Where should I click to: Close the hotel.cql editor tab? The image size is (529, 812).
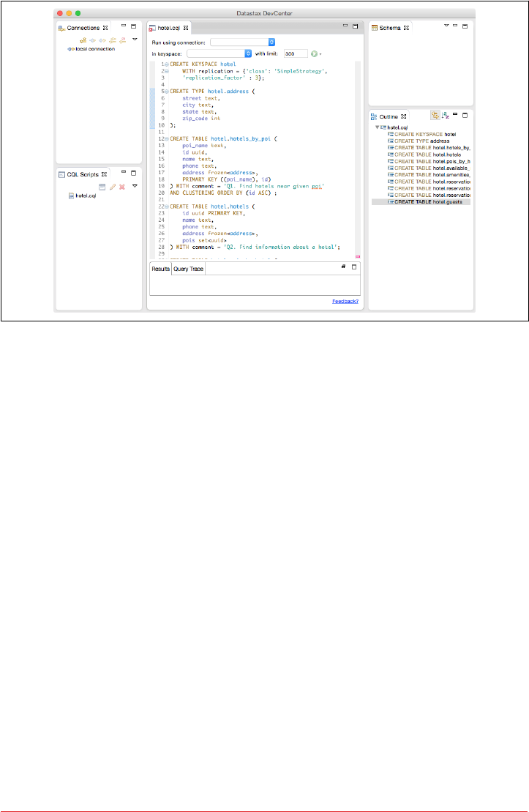coord(186,28)
